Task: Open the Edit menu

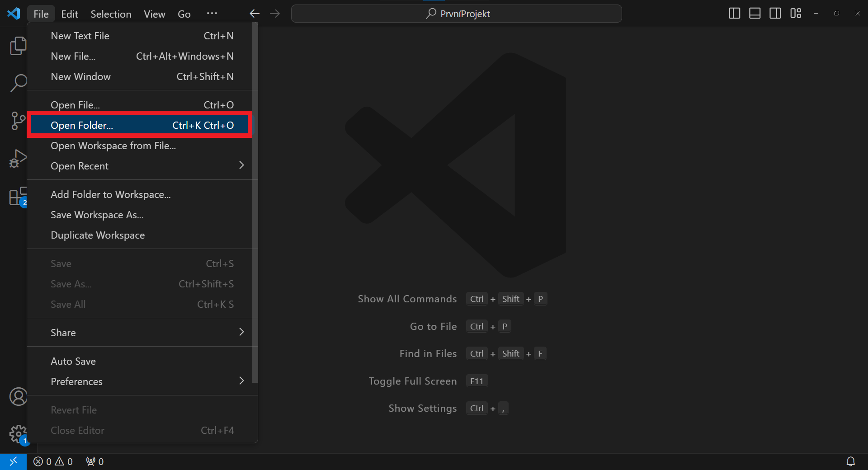Action: [x=69, y=14]
